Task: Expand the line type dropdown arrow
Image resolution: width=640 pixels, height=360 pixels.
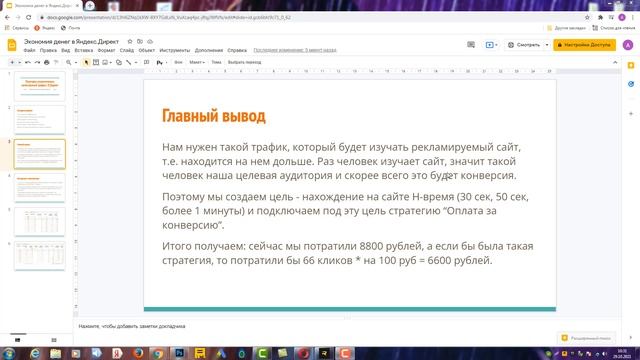Action: pos(136,62)
